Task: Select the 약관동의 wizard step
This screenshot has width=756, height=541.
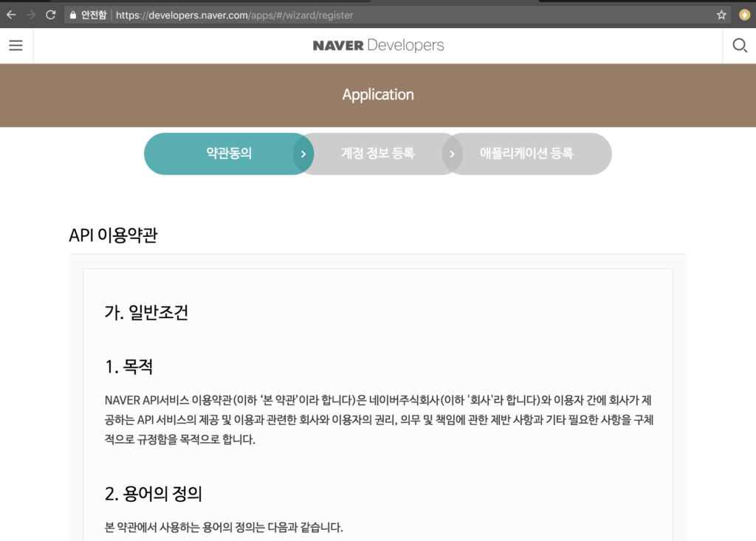Action: point(229,154)
